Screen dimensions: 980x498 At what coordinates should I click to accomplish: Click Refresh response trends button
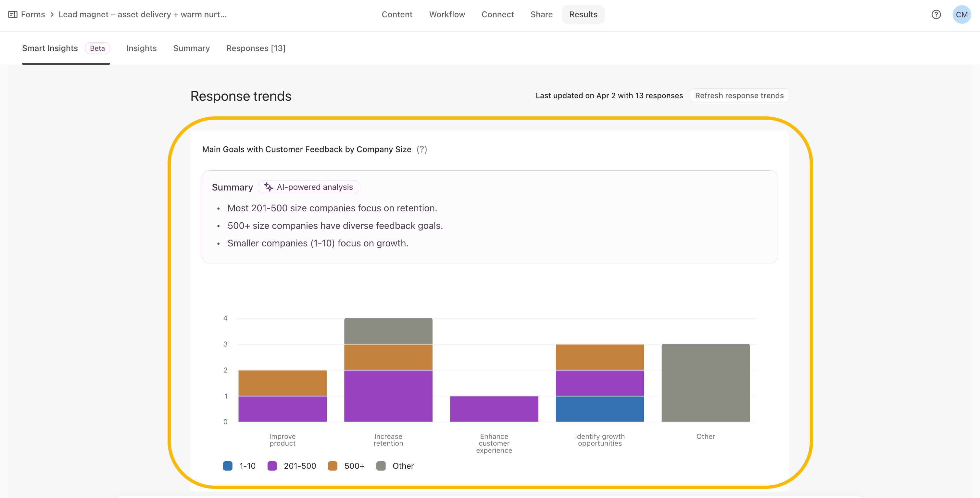(739, 96)
